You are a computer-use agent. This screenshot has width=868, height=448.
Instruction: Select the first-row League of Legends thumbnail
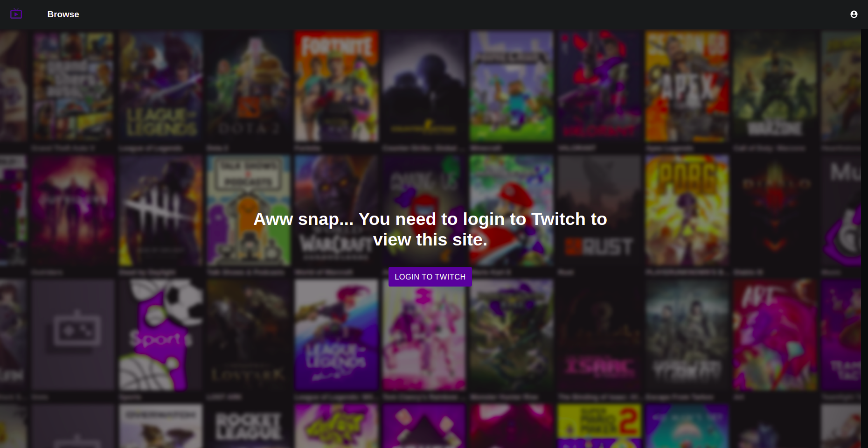(x=160, y=86)
